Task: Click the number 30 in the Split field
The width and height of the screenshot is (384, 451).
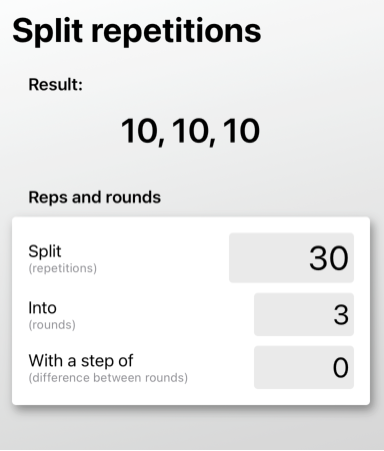Action: (x=329, y=258)
